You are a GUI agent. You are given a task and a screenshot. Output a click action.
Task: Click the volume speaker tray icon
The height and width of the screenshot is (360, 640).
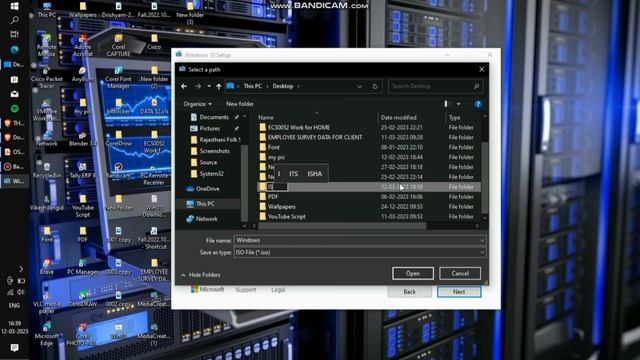point(20,292)
